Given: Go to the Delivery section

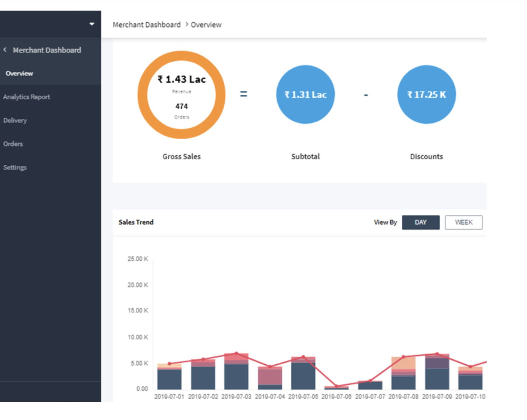Looking at the screenshot, I should point(15,120).
